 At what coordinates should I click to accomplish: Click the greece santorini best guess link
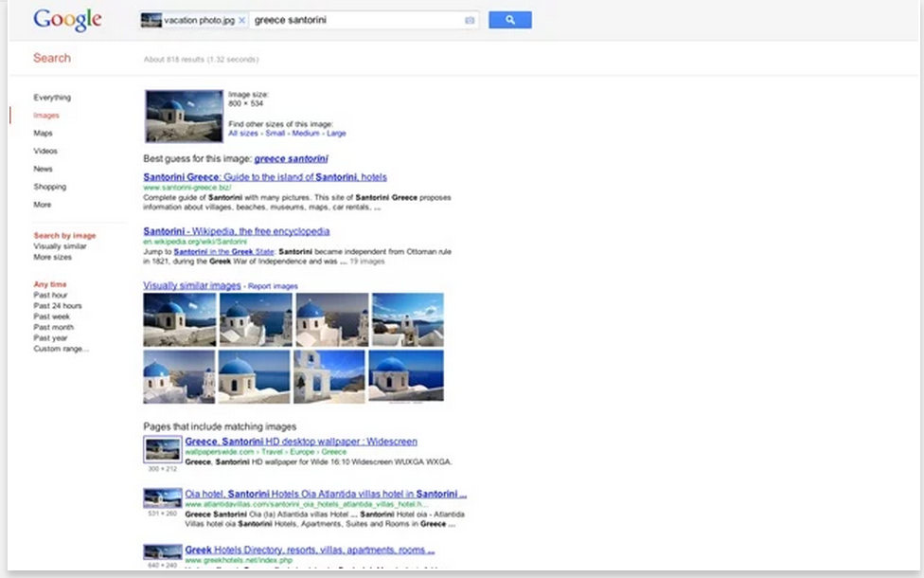tap(291, 158)
